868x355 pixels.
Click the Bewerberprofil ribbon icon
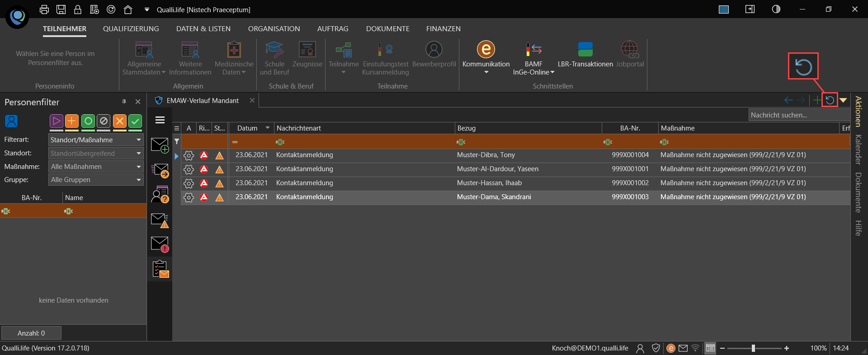coord(434,49)
